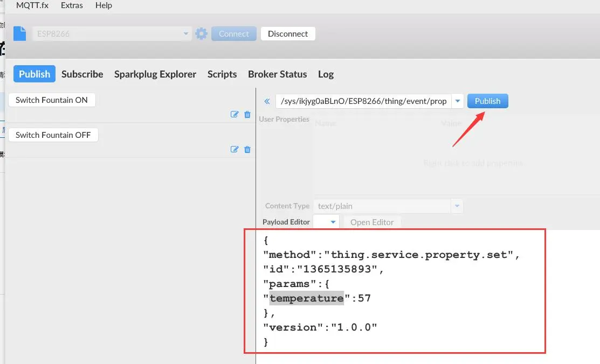The width and height of the screenshot is (600, 364).
Task: Click the blue document profile icon
Action: 19,33
